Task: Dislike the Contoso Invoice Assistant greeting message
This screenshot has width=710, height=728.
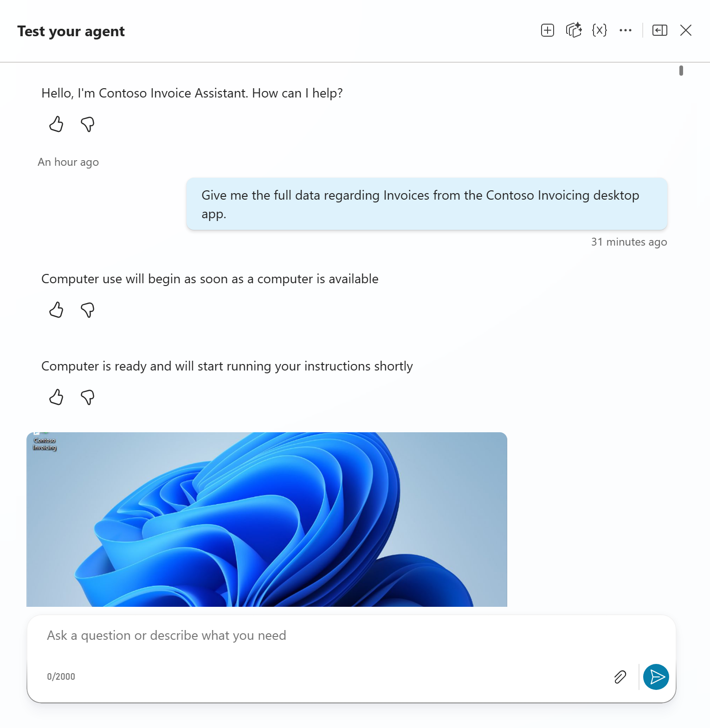Action: (87, 124)
